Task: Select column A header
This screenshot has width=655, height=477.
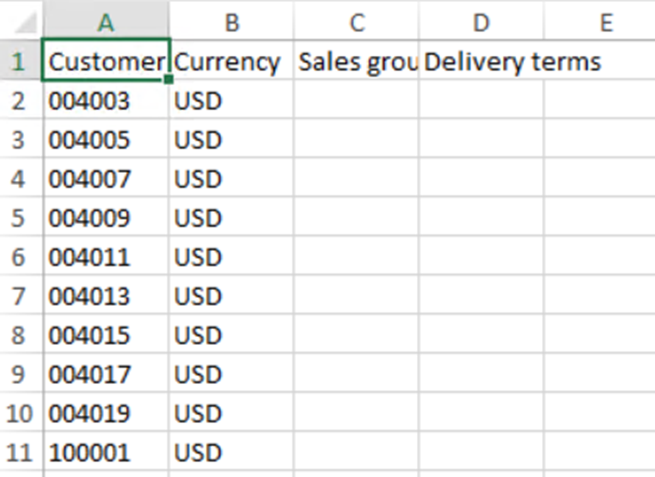Action: coord(106,22)
